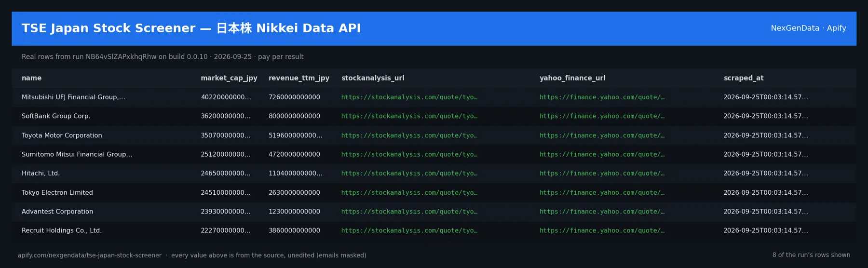
Task: Click the 'scraped_at' column header
Action: (x=744, y=78)
